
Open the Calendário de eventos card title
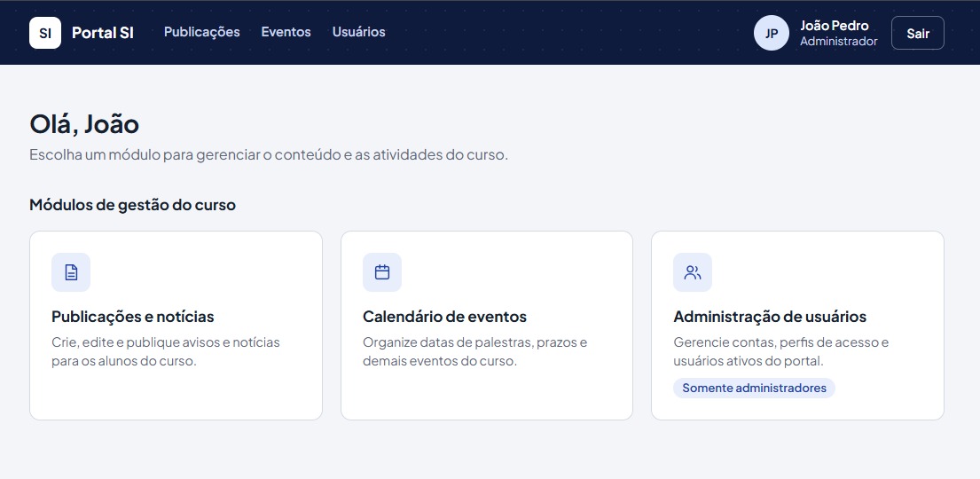[x=444, y=317]
